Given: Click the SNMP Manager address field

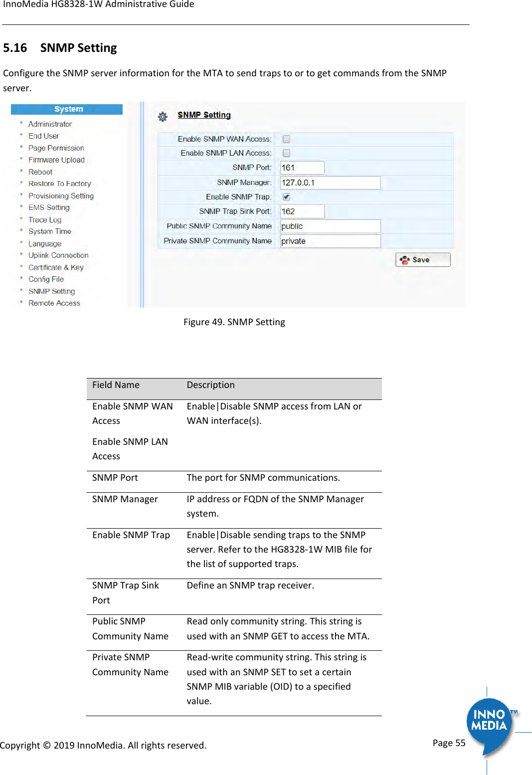Looking at the screenshot, I should tap(330, 183).
